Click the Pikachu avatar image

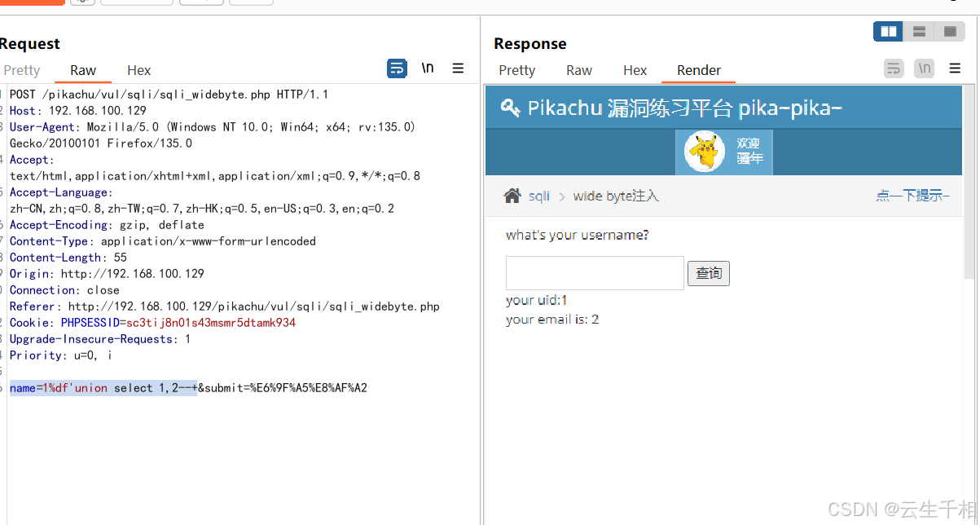(705, 152)
